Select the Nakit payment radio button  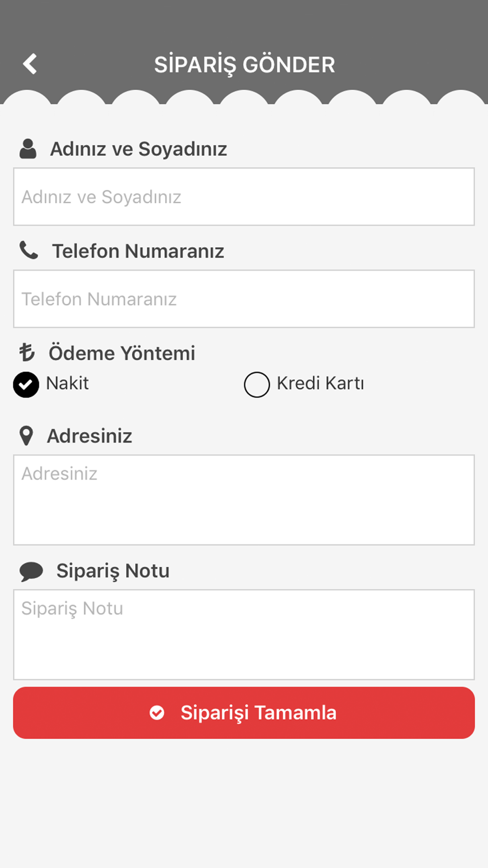pyautogui.click(x=26, y=384)
